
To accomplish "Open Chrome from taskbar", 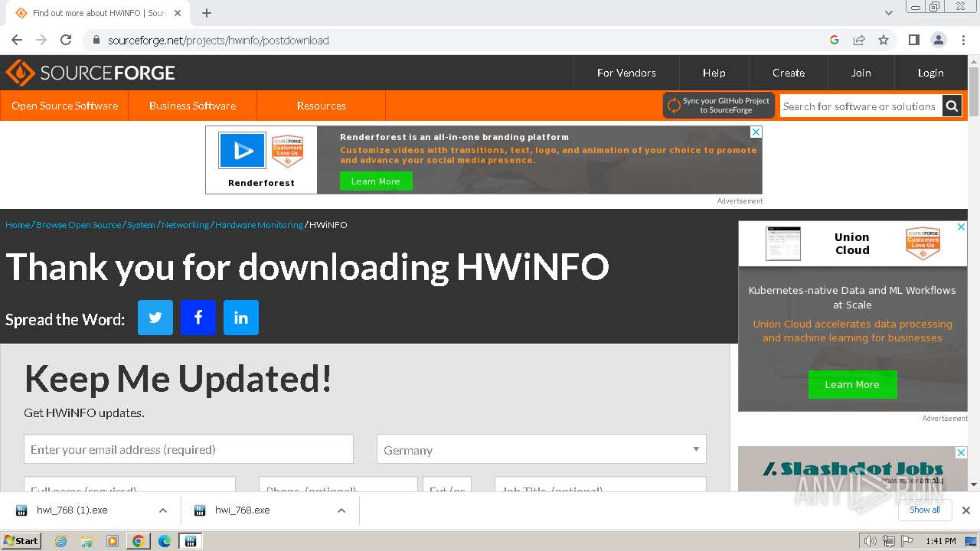I will pyautogui.click(x=138, y=541).
